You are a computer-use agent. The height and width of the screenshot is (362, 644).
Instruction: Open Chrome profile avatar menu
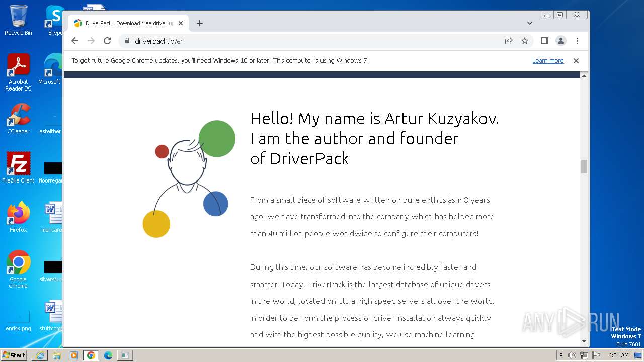pyautogui.click(x=561, y=41)
